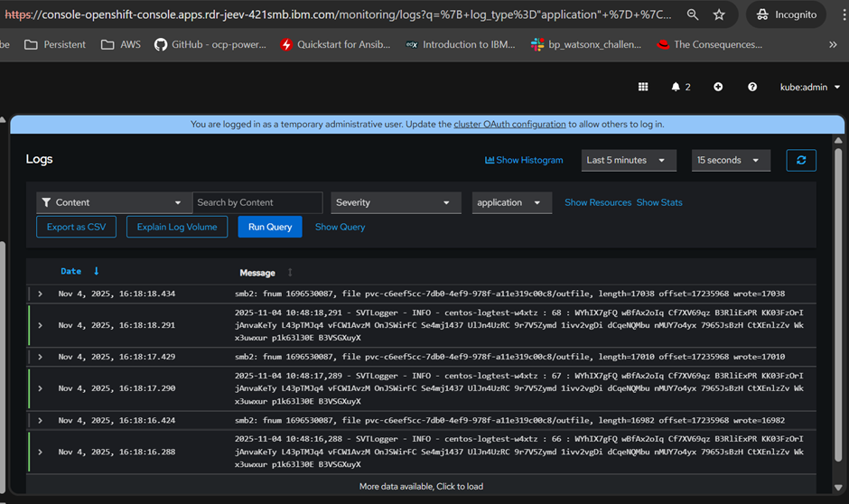Open the 15 seconds refresh interval dropdown

click(731, 160)
